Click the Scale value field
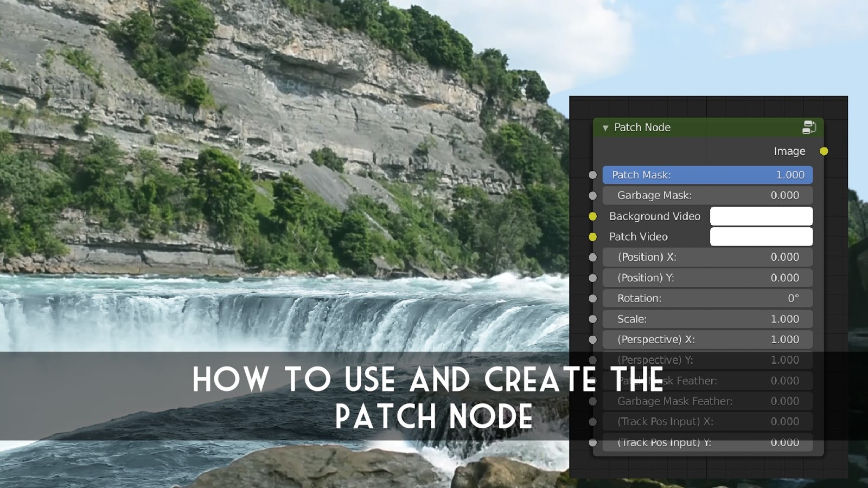The width and height of the screenshot is (868, 488). click(x=707, y=319)
